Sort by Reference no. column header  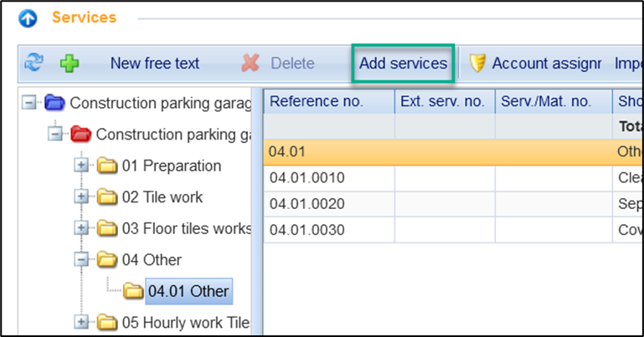click(x=317, y=101)
